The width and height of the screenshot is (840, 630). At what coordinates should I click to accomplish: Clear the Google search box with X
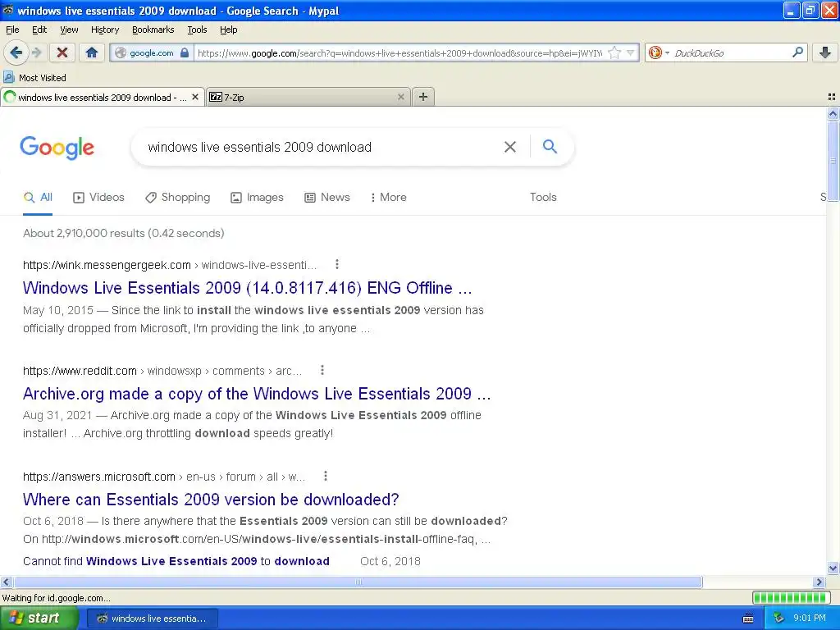tap(510, 147)
